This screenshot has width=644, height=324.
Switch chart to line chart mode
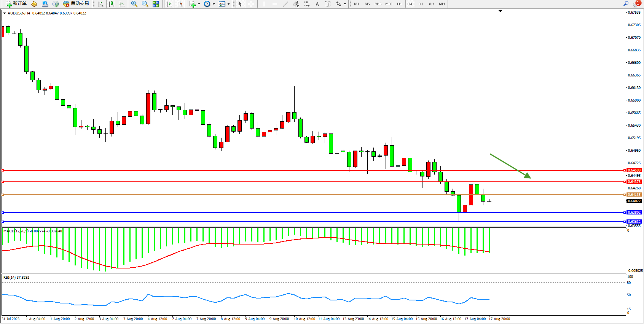pos(122,4)
